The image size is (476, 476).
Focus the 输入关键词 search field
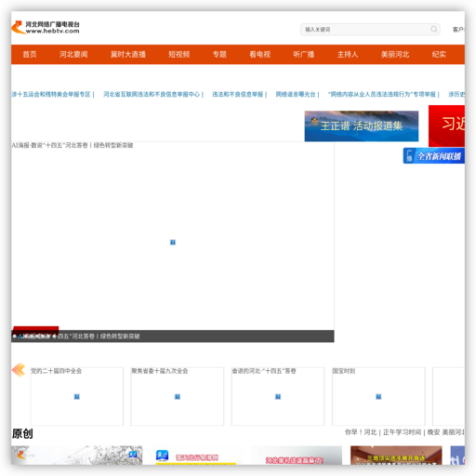pos(370,30)
